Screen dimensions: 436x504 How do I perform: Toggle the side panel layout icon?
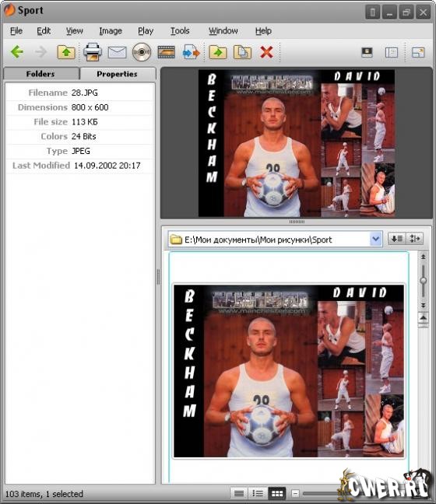point(392,52)
